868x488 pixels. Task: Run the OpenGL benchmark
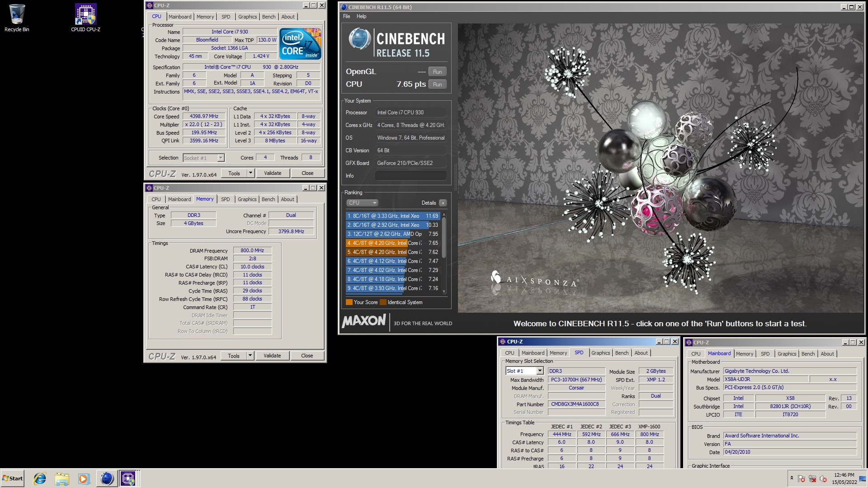pyautogui.click(x=438, y=71)
